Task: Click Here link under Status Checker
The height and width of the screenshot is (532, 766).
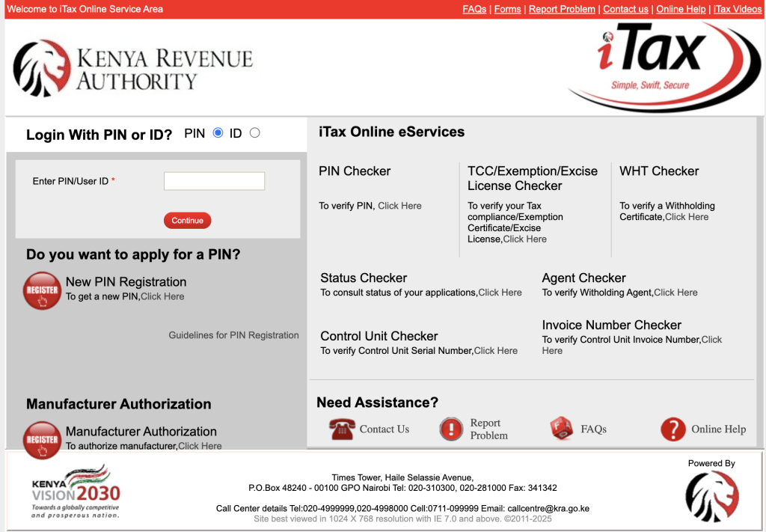Action: [500, 293]
